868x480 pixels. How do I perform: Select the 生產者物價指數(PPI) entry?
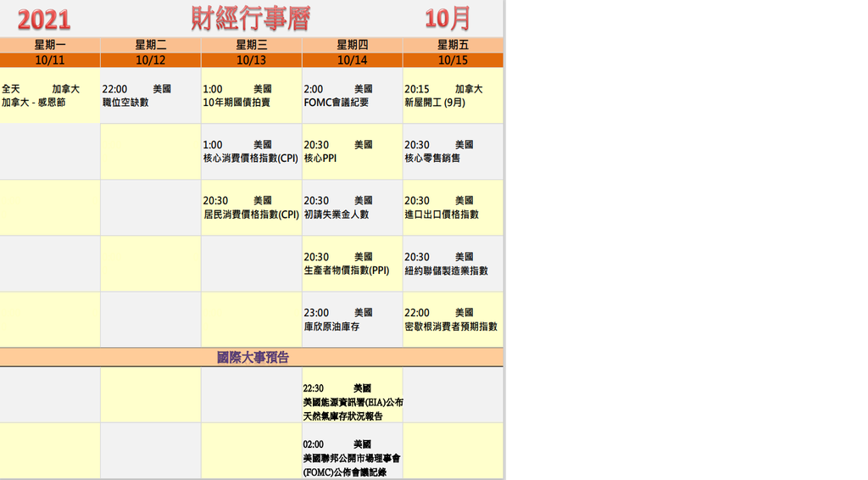coord(346,271)
